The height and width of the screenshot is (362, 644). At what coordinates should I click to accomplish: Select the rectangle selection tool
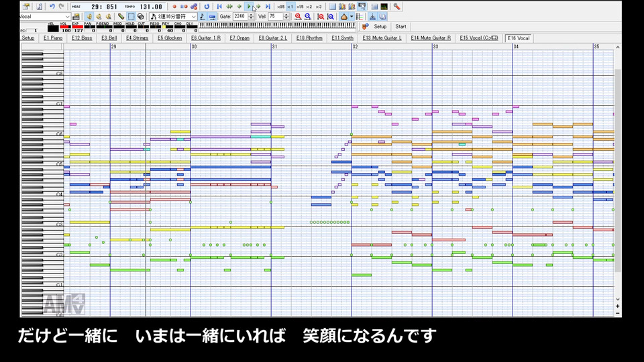click(x=131, y=16)
